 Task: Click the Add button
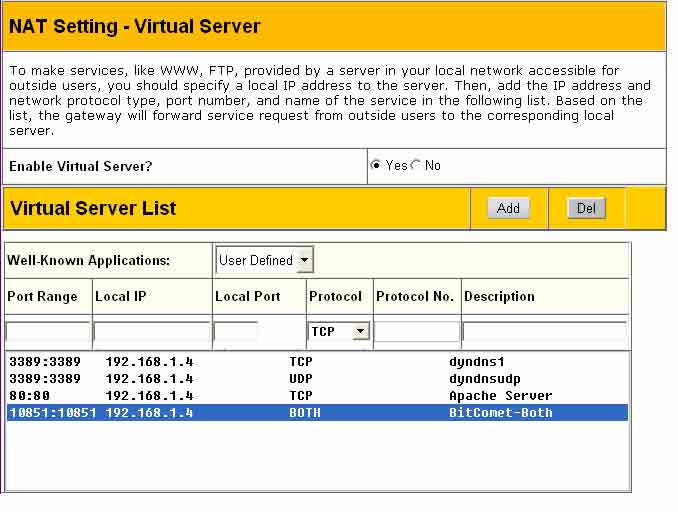coord(508,208)
